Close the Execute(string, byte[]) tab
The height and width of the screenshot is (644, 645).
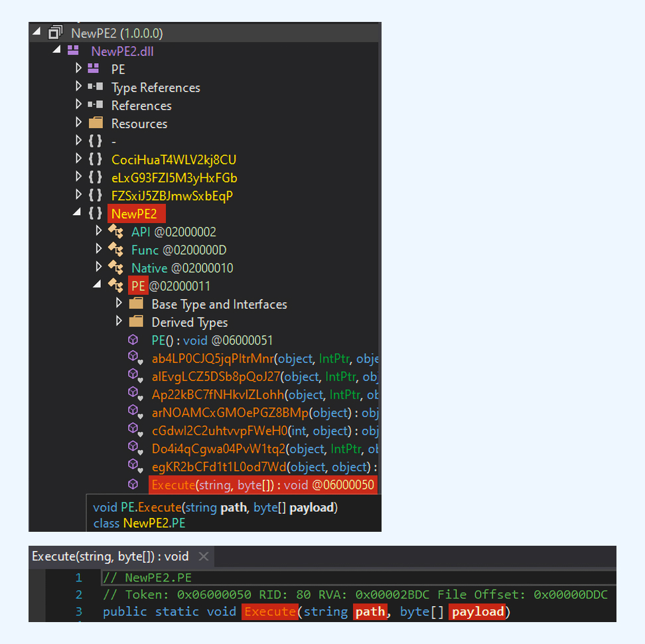204,557
